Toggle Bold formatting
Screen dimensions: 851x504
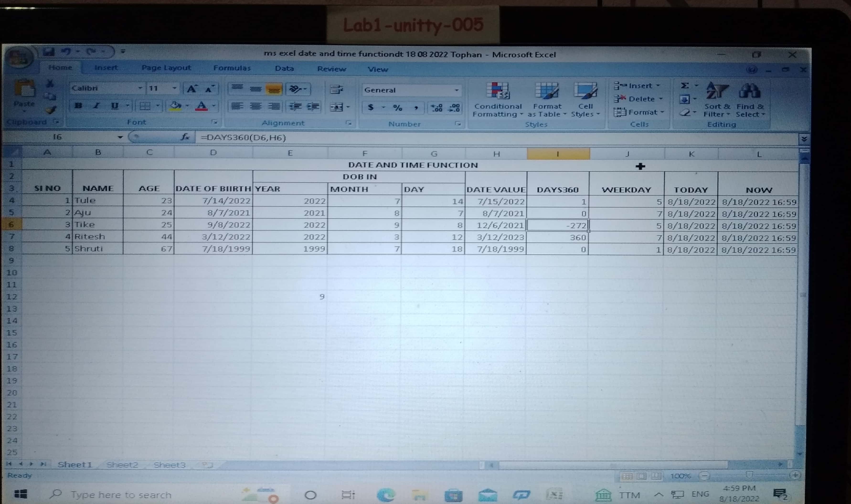click(x=79, y=106)
